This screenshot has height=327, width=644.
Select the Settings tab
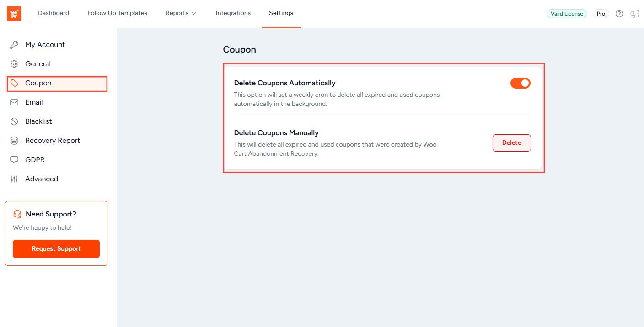click(281, 13)
